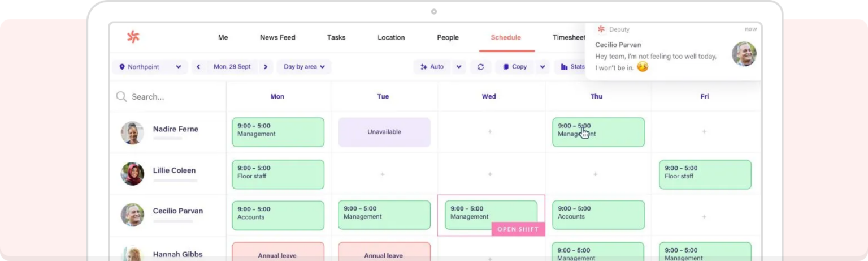Go to previous day arrow
Image resolution: width=868 pixels, height=261 pixels.
[x=198, y=67]
